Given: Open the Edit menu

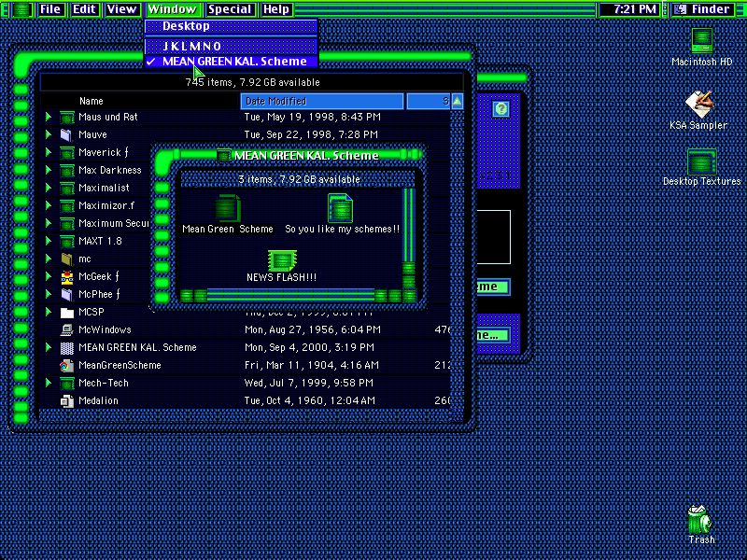Looking at the screenshot, I should pyautogui.click(x=84, y=9).
